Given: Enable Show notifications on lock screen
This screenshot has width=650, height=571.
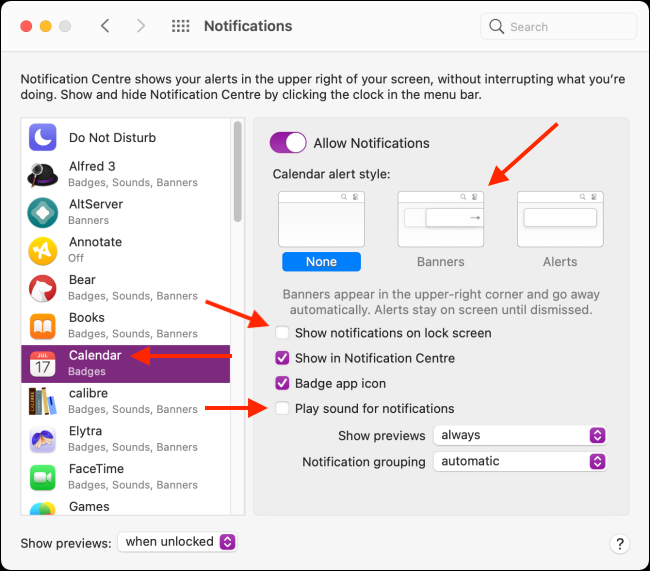Looking at the screenshot, I should pos(282,333).
